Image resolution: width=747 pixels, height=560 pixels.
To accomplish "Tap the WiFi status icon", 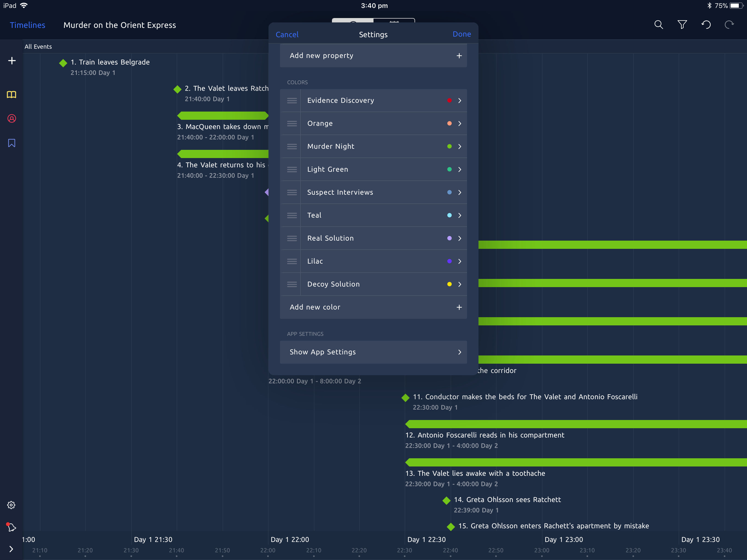I will [x=24, y=5].
